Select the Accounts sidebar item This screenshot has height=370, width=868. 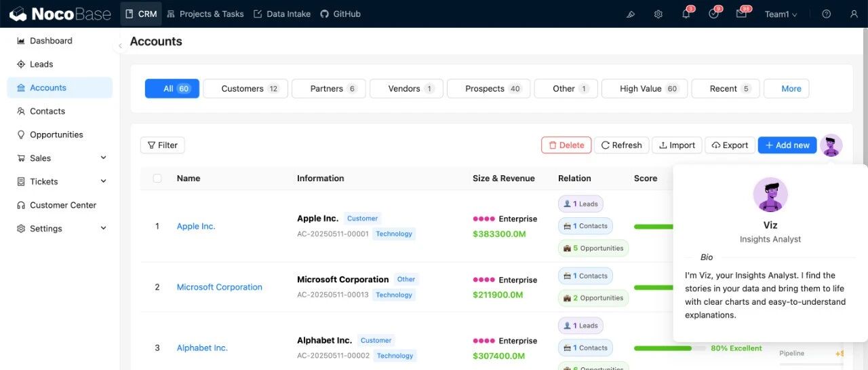pos(60,88)
